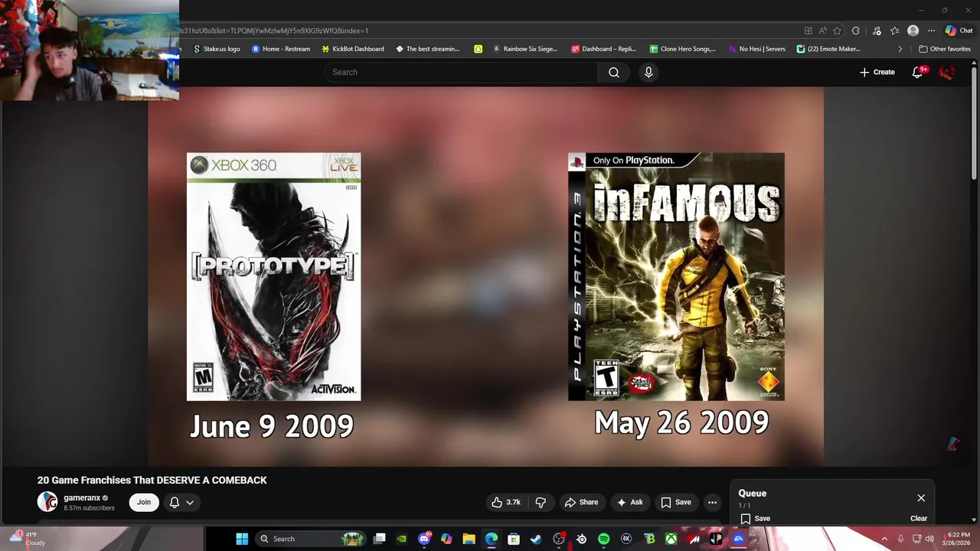Viewport: 980px width, 551px height.
Task: Show hidden system tray icons chevron
Action: pyautogui.click(x=884, y=539)
